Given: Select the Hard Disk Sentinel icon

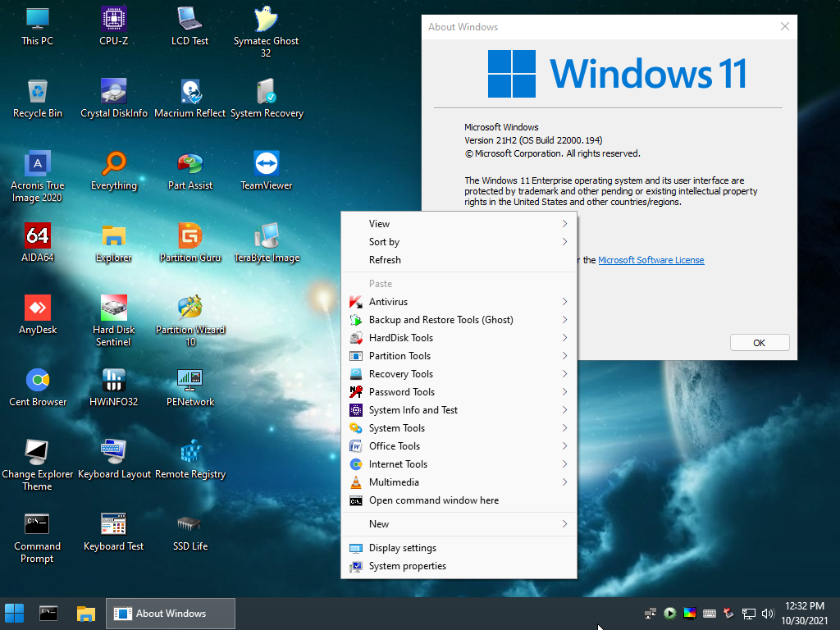Looking at the screenshot, I should click(113, 321).
